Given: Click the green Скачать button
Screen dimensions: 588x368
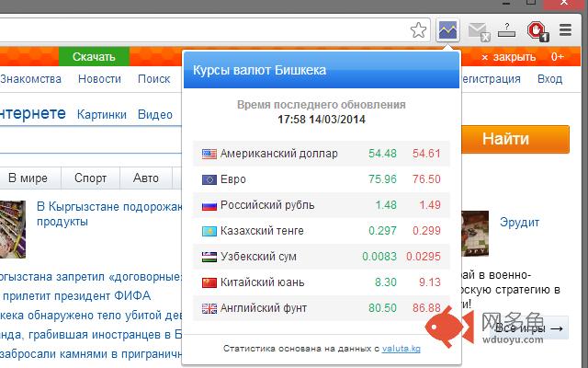Looking at the screenshot, I should pyautogui.click(x=94, y=57).
